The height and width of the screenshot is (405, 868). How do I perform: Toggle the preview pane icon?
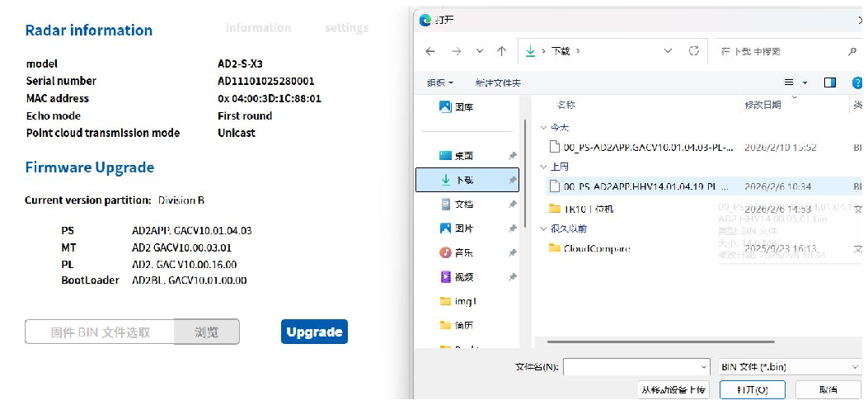pos(830,82)
